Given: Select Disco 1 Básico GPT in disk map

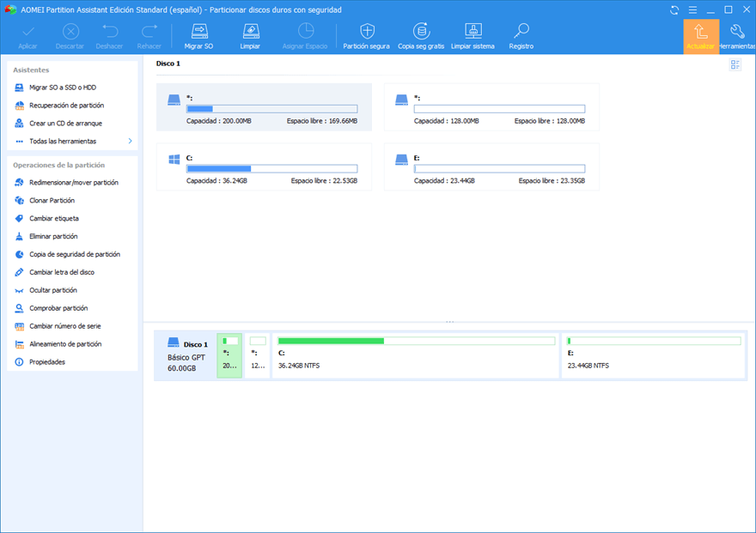Looking at the screenshot, I should (187, 356).
